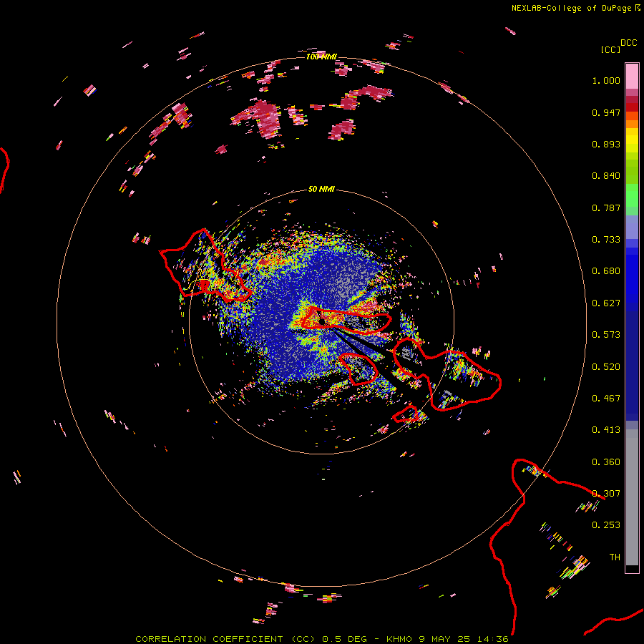Click the 50 NMI range ring label

[x=321, y=189]
